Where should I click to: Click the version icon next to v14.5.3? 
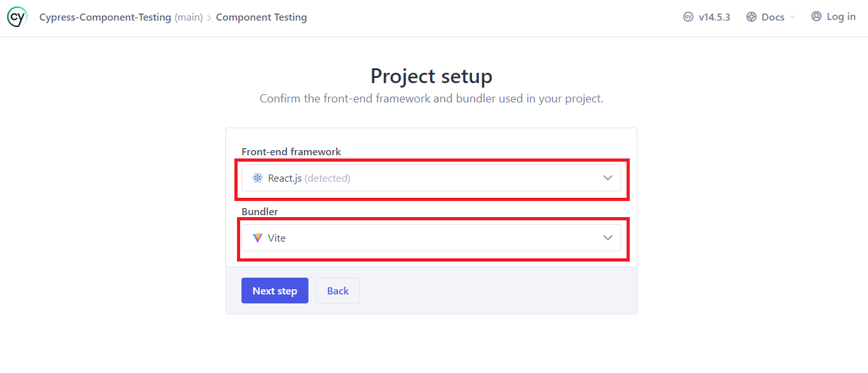[x=688, y=17]
